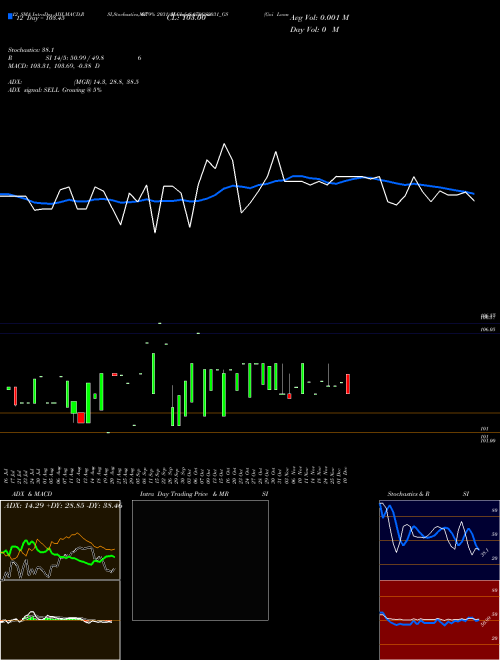This screenshot has height=660, width=500.
Task: Open the red RSI chart panel
Action: pyautogui.click(x=439, y=620)
